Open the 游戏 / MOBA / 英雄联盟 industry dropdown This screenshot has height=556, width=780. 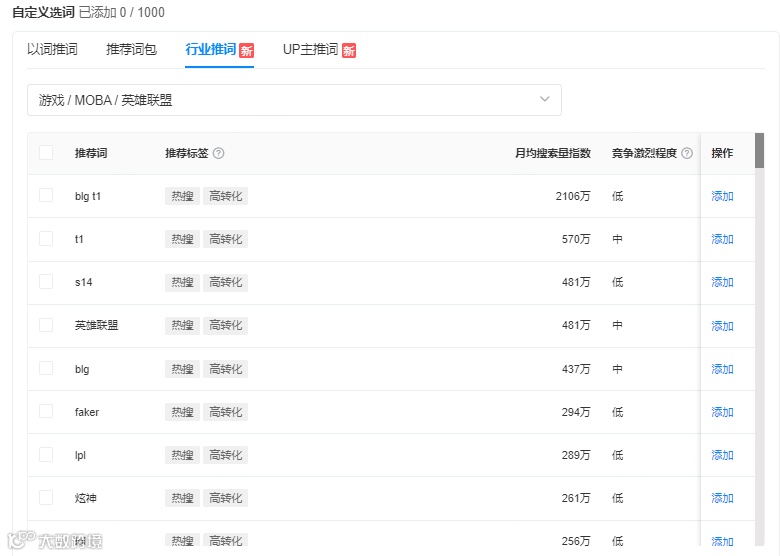pos(294,100)
